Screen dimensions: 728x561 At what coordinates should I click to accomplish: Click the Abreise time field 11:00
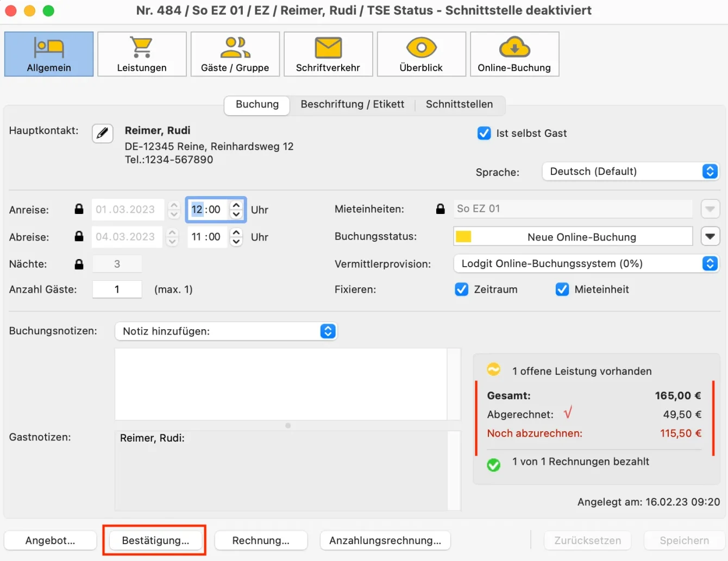pos(208,237)
